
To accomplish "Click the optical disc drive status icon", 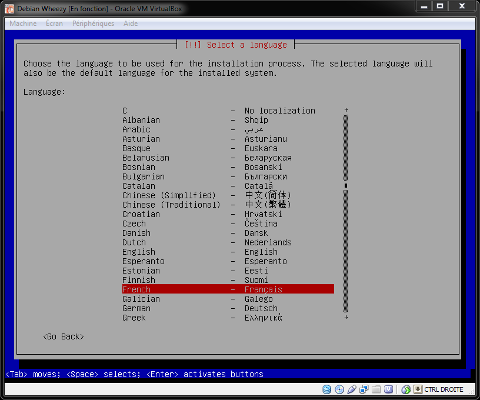I will pyautogui.click(x=339, y=389).
